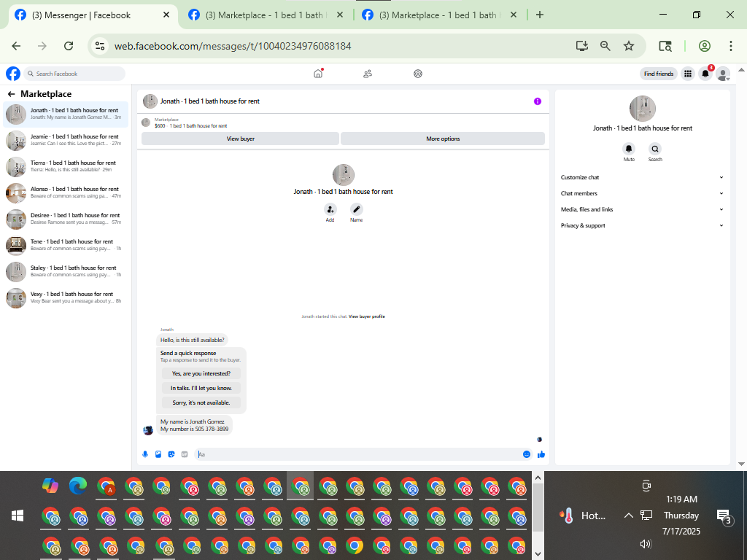Screen dimensions: 747x560
Task: Open the Vexy conversation
Action: pos(66,297)
